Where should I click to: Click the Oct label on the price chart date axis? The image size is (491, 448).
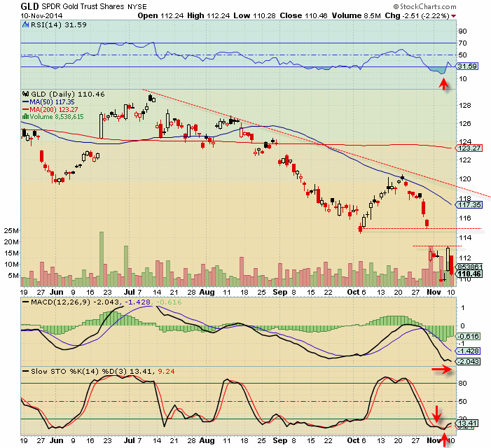[x=353, y=292]
